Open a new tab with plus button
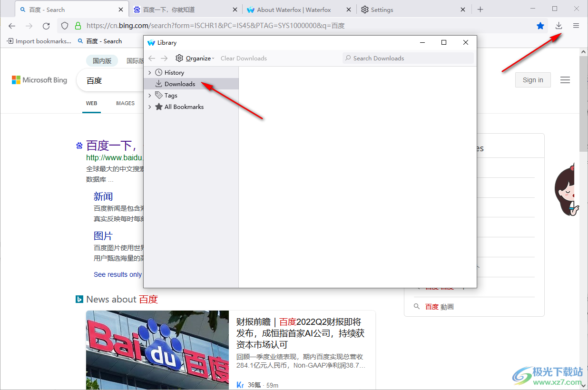This screenshot has height=390, width=588. [x=480, y=10]
